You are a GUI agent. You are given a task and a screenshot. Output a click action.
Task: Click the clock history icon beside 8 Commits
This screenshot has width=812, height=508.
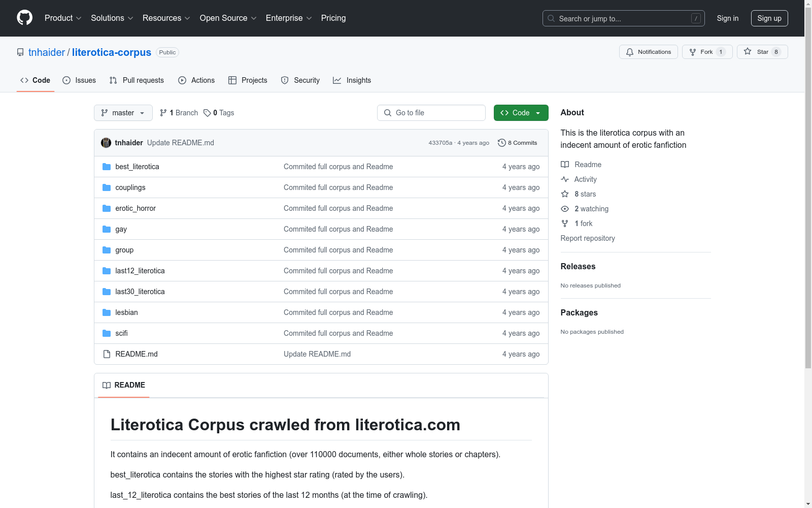pos(502,143)
